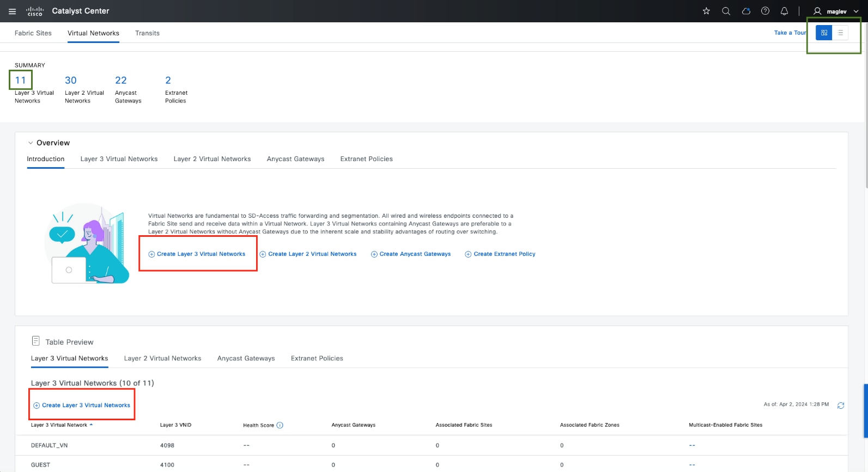
Task: Open the Anycast Gateways overview tab
Action: (295, 159)
